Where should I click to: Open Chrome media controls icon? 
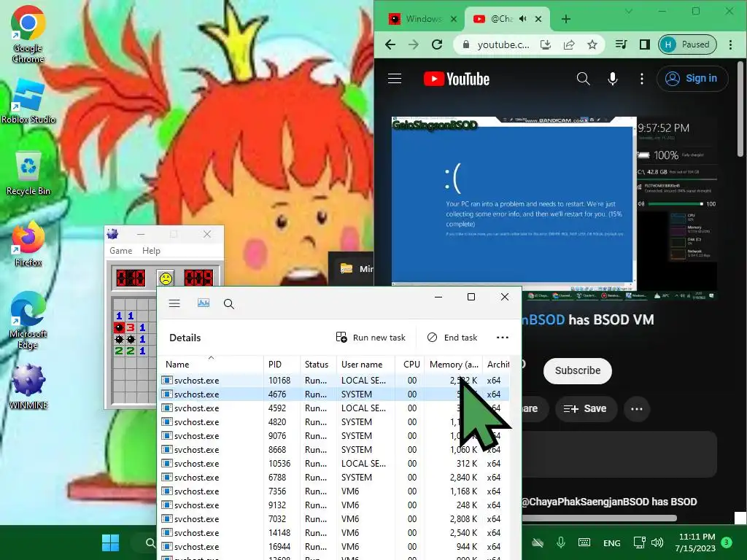tap(622, 44)
